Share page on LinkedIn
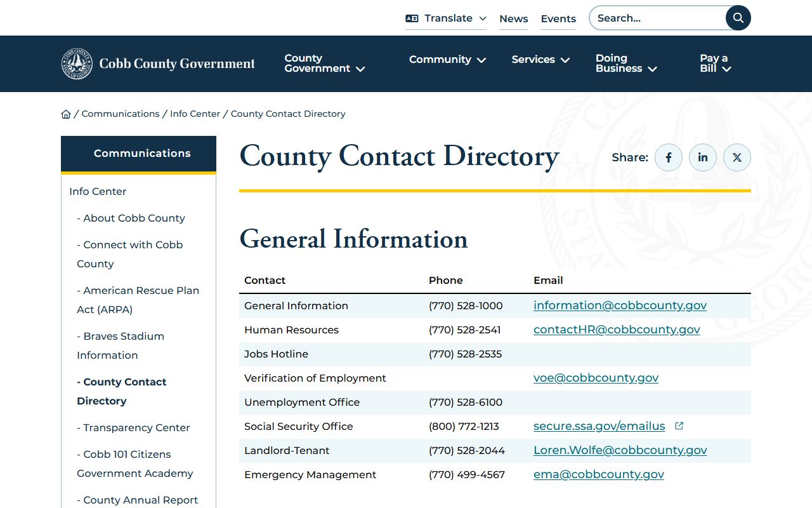The image size is (812, 508). pos(703,157)
